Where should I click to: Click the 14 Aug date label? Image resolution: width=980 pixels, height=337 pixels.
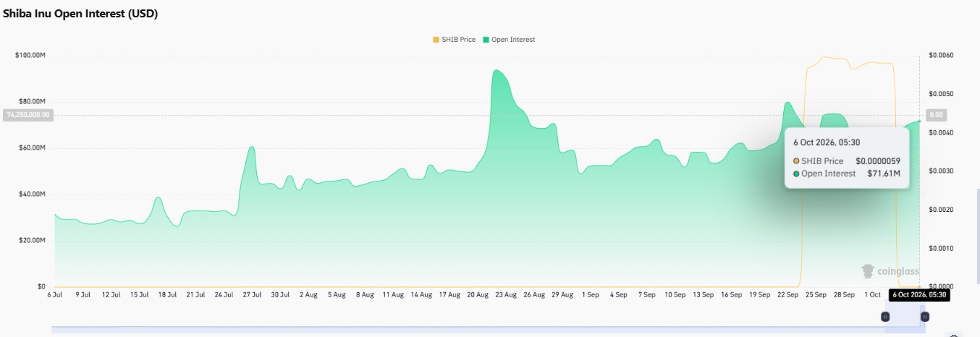click(x=421, y=295)
